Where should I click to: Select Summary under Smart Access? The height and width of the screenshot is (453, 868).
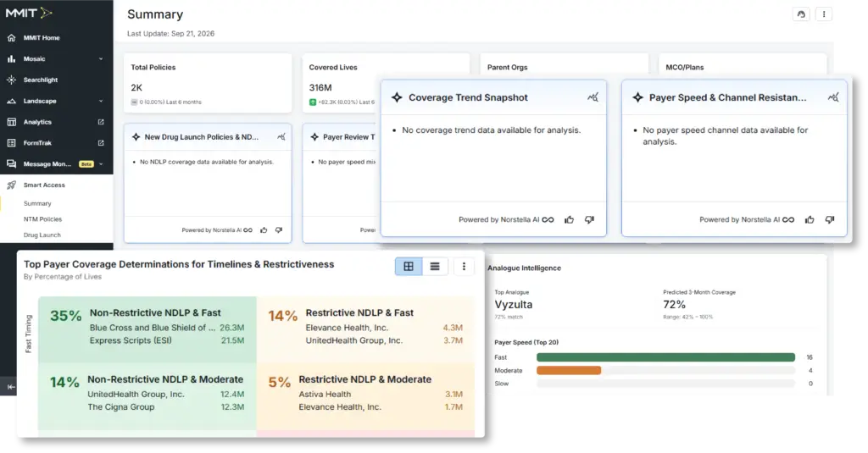click(x=37, y=203)
